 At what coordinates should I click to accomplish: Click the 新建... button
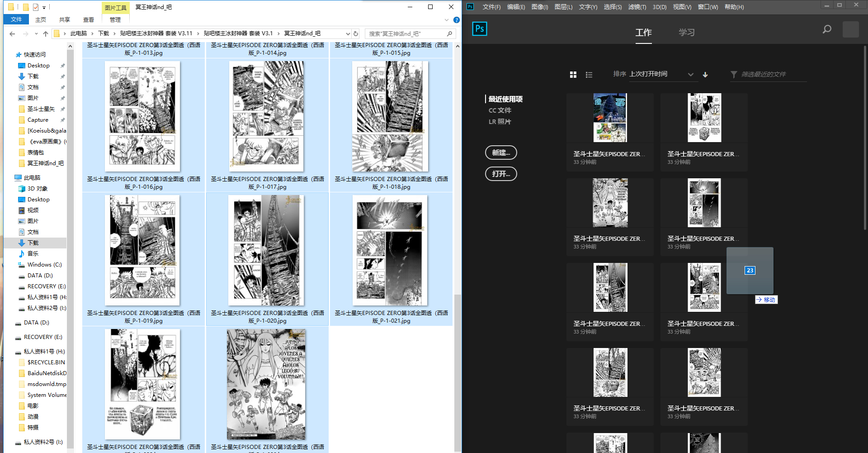501,153
